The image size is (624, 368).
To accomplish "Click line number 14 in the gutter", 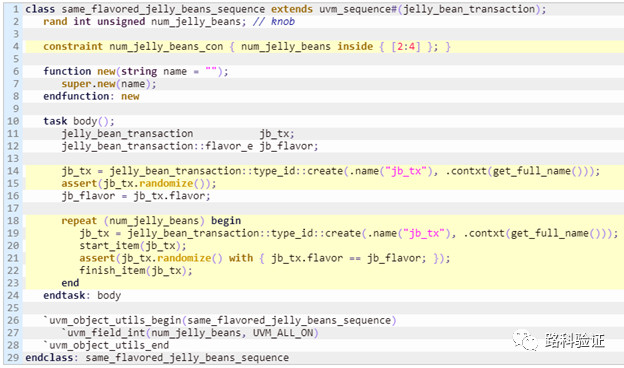I will click(x=13, y=171).
